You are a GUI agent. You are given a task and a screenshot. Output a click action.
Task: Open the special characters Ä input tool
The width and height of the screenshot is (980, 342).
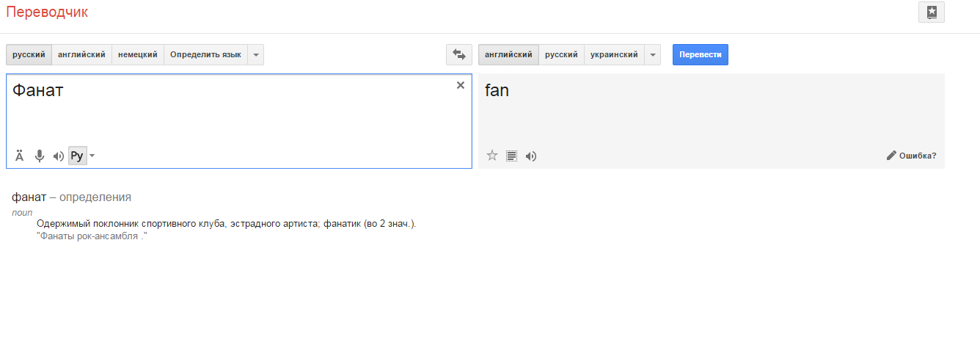[20, 156]
